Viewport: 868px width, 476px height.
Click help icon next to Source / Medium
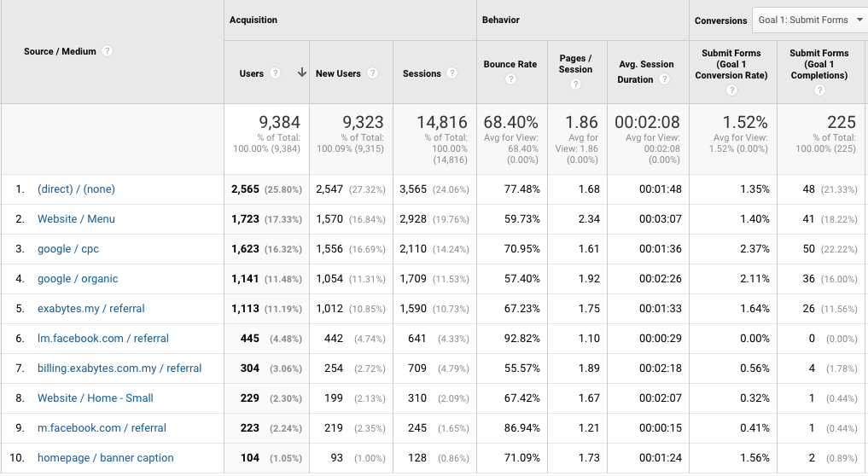coord(107,51)
